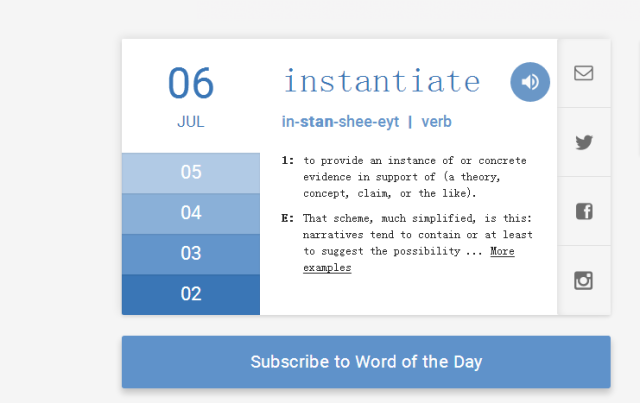Share word via the email envelope icon
The height and width of the screenshot is (403, 640).
pyautogui.click(x=584, y=73)
